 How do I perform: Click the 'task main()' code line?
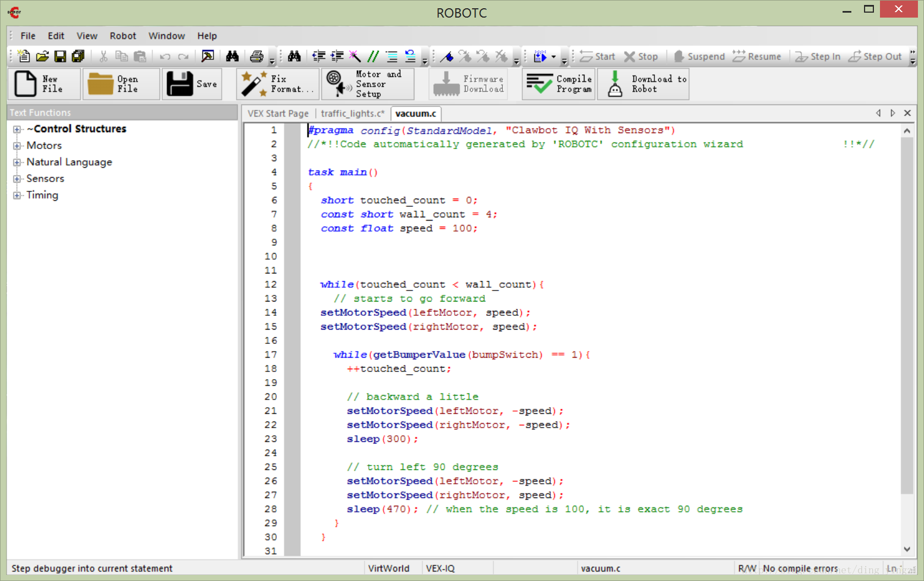tap(343, 172)
